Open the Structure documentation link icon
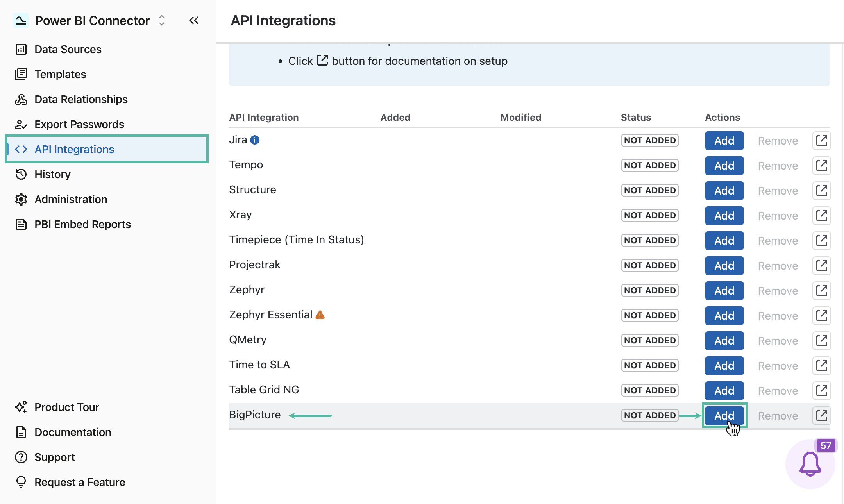This screenshot has width=844, height=504. click(821, 191)
